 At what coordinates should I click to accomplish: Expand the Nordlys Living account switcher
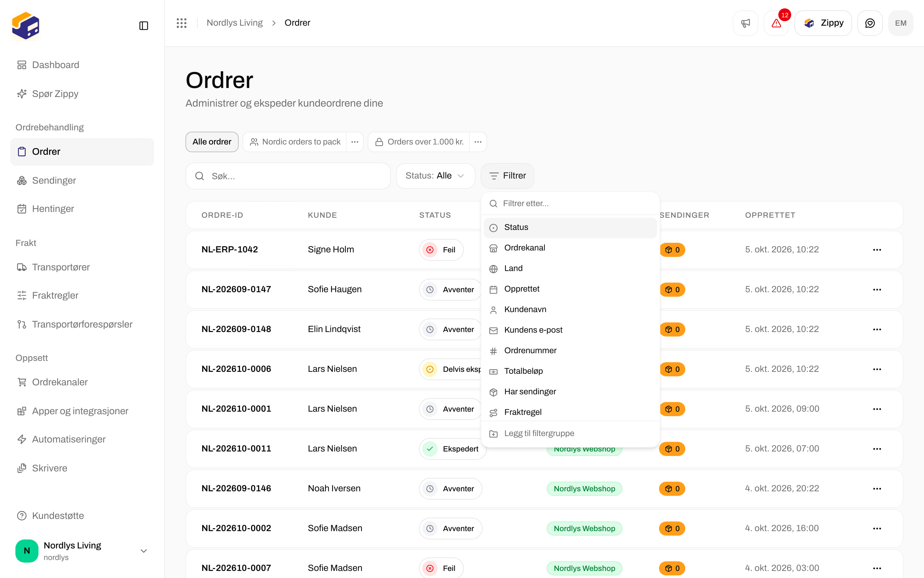(x=82, y=551)
